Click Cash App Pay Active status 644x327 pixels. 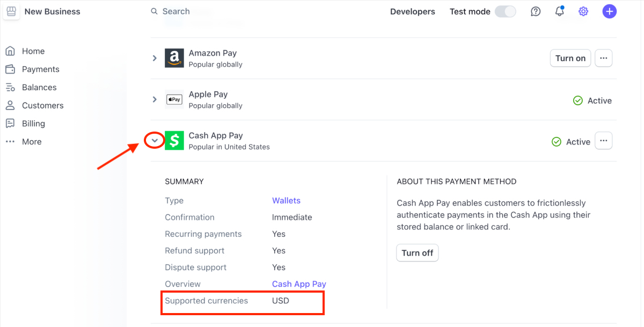click(x=571, y=142)
